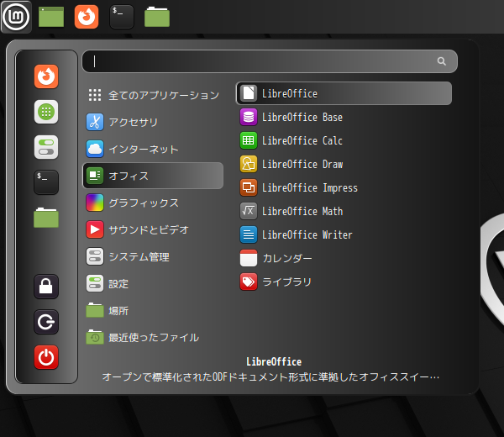This screenshot has width=504, height=437.
Task: Open the アクセサリ category
Action: (153, 122)
